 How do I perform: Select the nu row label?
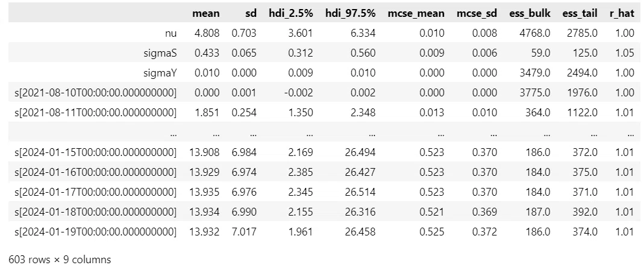coord(172,33)
